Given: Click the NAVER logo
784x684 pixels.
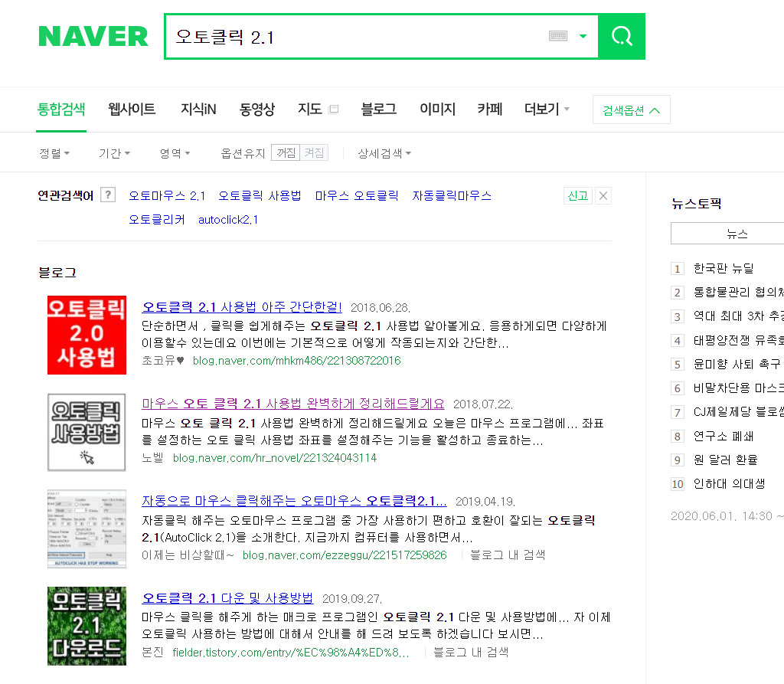Looking at the screenshot, I should 93,37.
